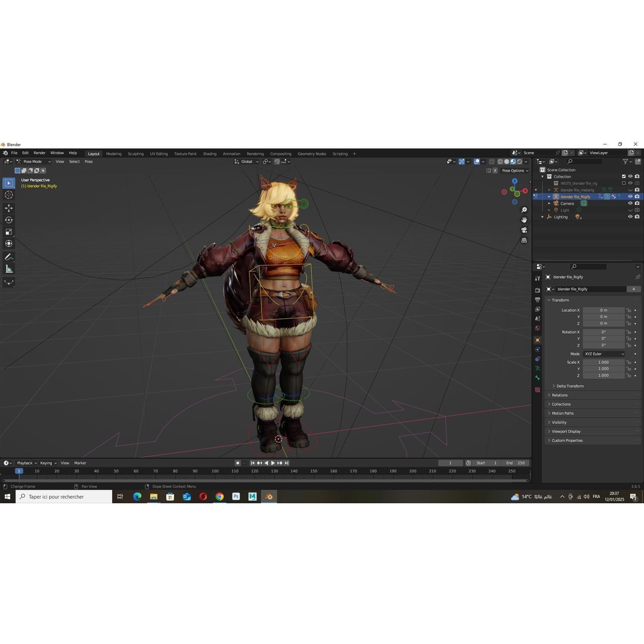Enable WGTS_blender file_rig collection checkbox
Image resolution: width=644 pixels, height=644 pixels.
click(x=624, y=183)
